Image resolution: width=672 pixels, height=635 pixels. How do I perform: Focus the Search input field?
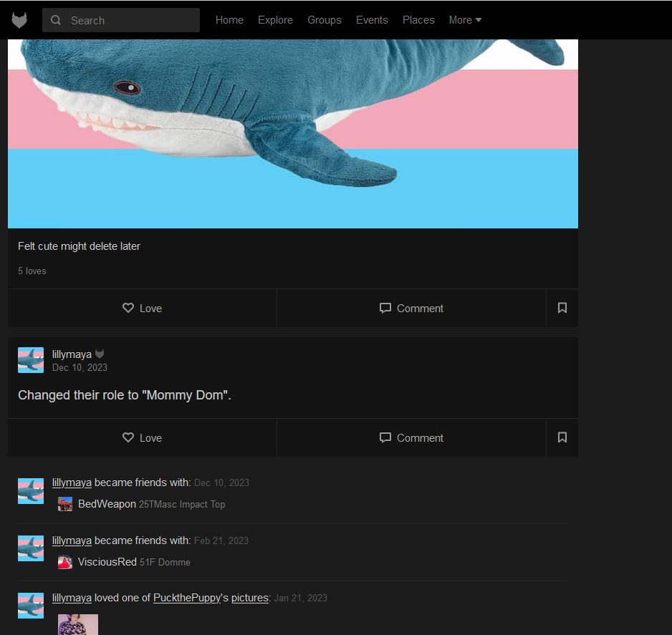(121, 20)
